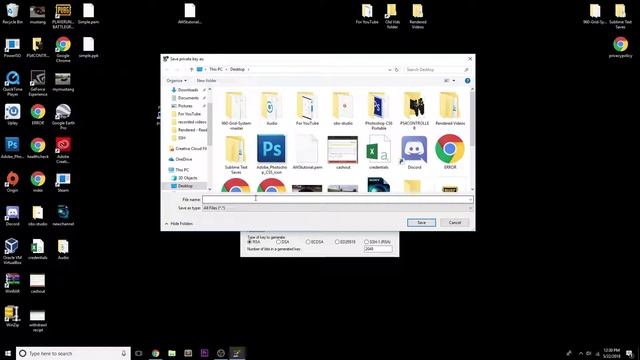Viewport: 640px width, 360px height.
Task: Select SSH-1 (RSA) key type in PuTTYgen
Action: coord(378,242)
